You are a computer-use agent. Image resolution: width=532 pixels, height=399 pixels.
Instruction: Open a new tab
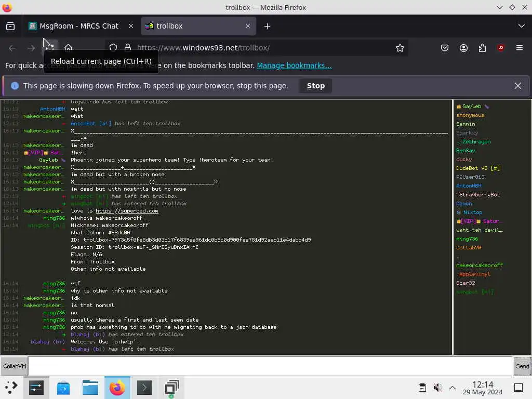coord(267,26)
